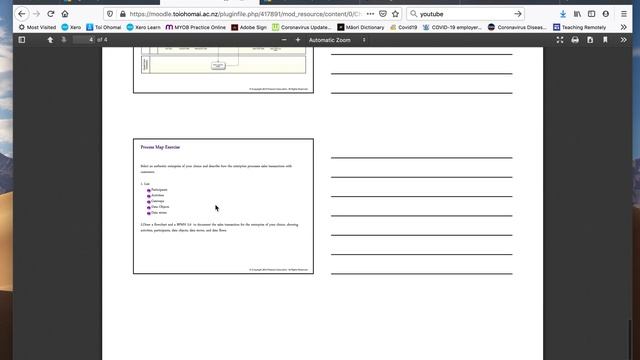Open the Teaching Remotely bookmark

point(579,27)
